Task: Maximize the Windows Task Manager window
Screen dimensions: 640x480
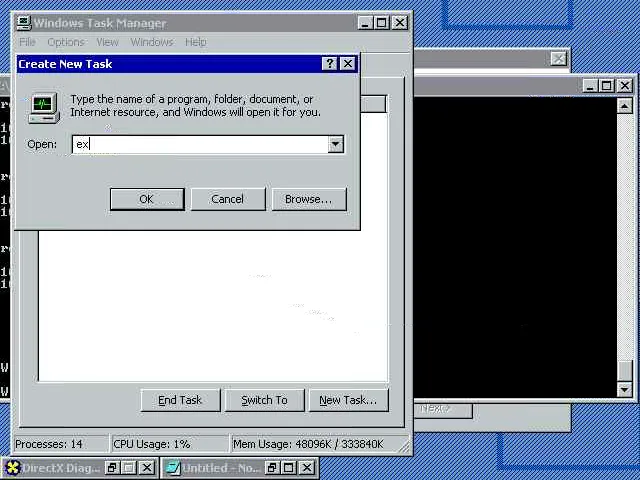Action: pos(382,23)
